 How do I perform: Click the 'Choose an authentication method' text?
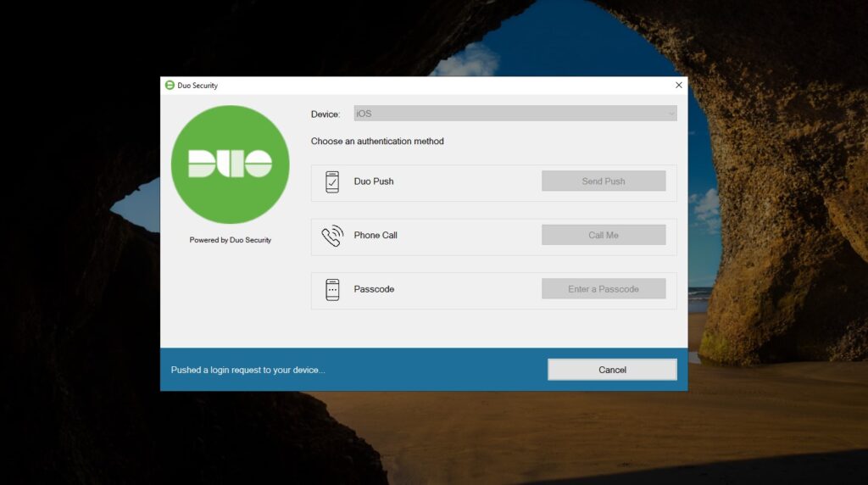tap(377, 142)
